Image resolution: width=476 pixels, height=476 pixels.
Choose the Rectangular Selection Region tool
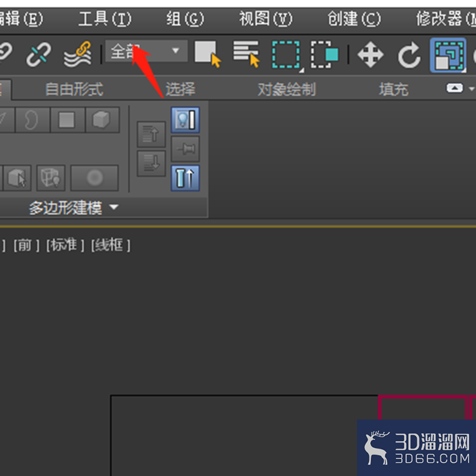(287, 55)
